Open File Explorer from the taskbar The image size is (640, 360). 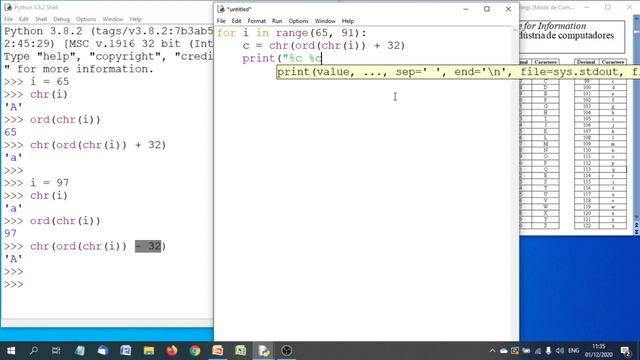[x=149, y=351]
